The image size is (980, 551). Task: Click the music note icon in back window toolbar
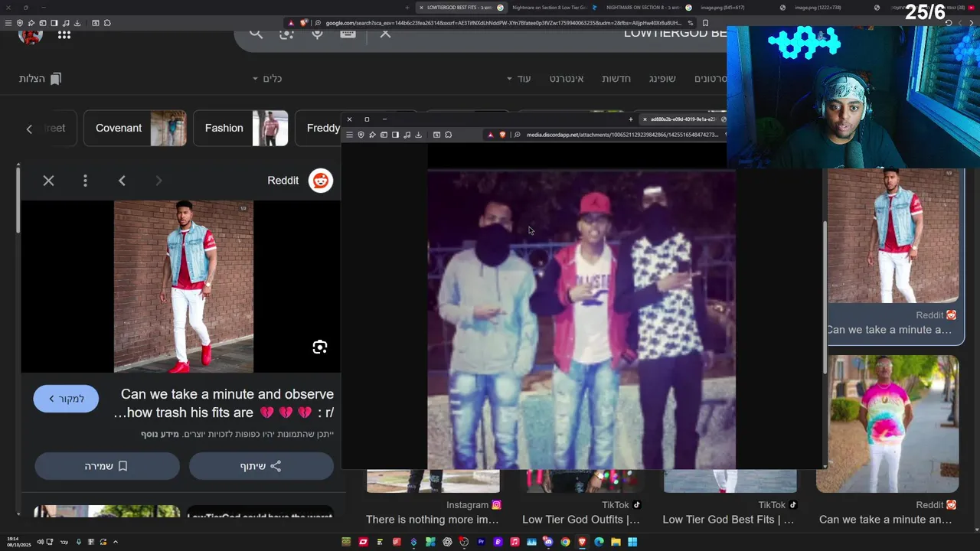(x=66, y=23)
